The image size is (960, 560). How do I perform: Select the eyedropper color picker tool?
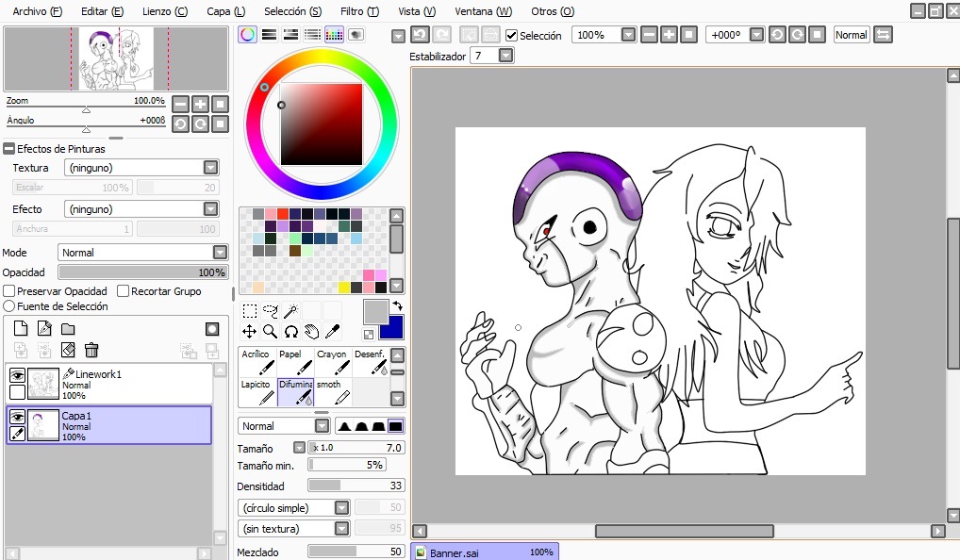tap(333, 332)
